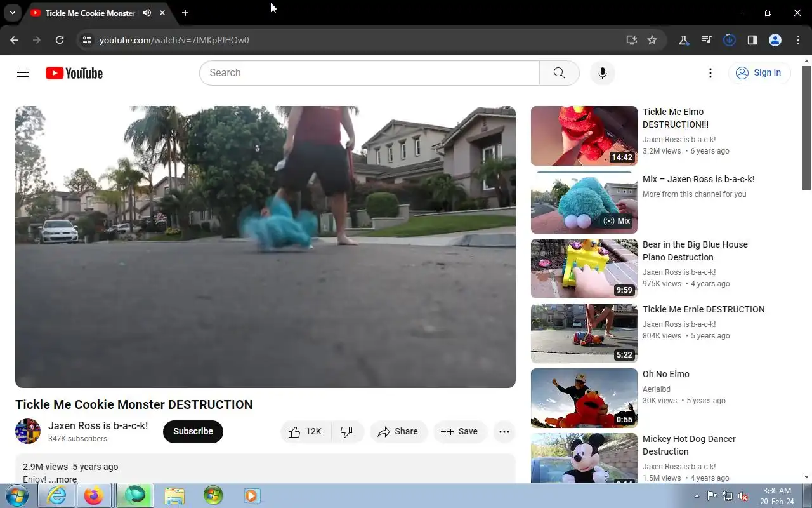The image size is (812, 508).
Task: Open Chrome profile avatar
Action: click(x=775, y=40)
